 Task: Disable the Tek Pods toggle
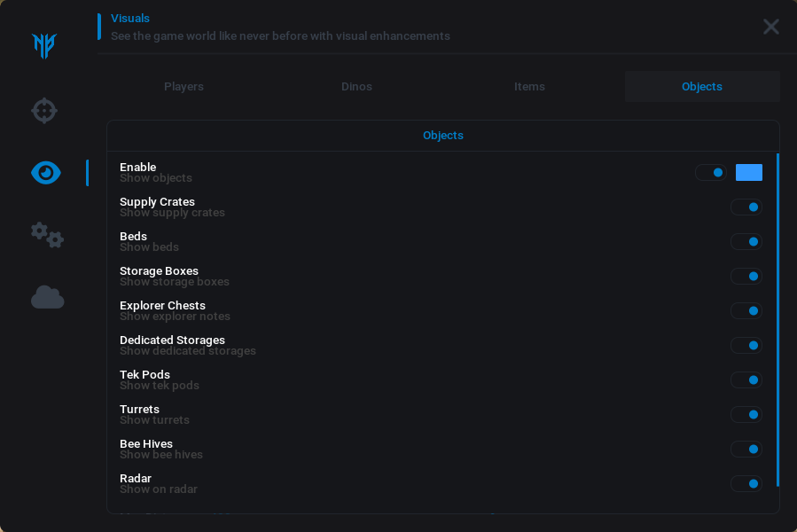click(746, 380)
